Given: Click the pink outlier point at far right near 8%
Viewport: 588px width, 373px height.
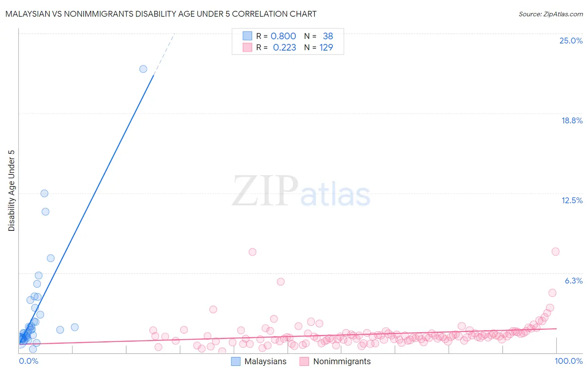Looking at the screenshot, I should pos(555,251).
